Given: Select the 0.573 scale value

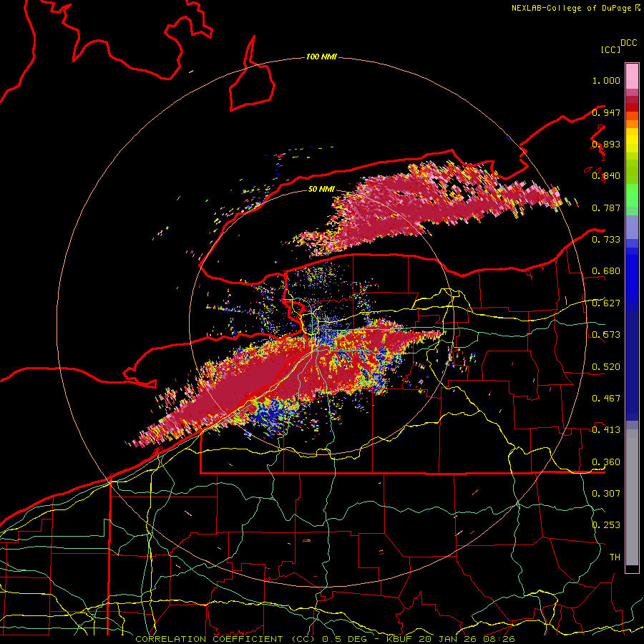Looking at the screenshot, I should 606,334.
